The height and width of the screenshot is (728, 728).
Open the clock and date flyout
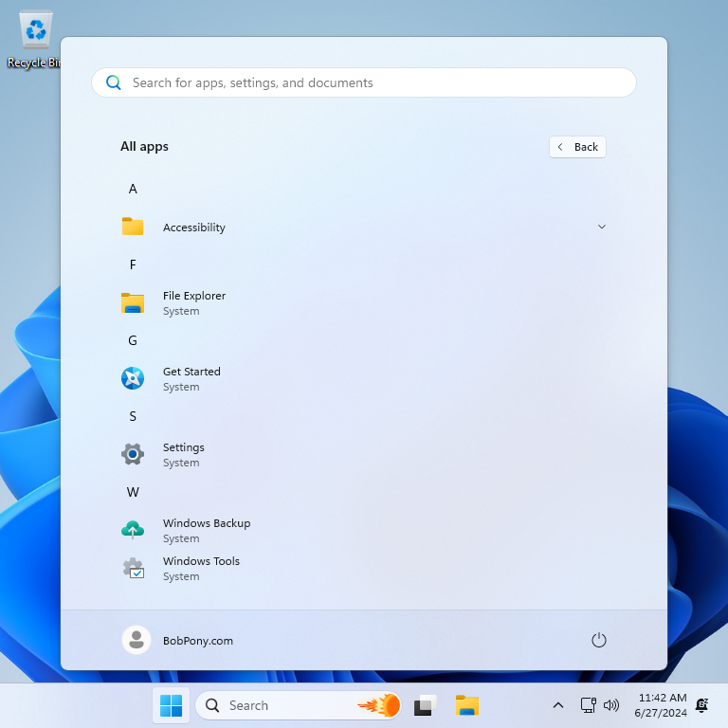tap(661, 705)
